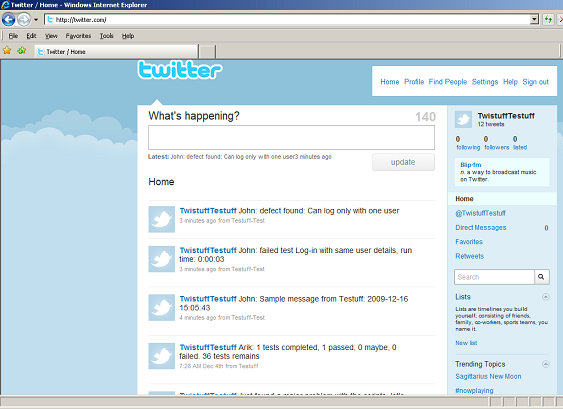Open the Settings link
Screen dimensions: 563x409
point(485,82)
